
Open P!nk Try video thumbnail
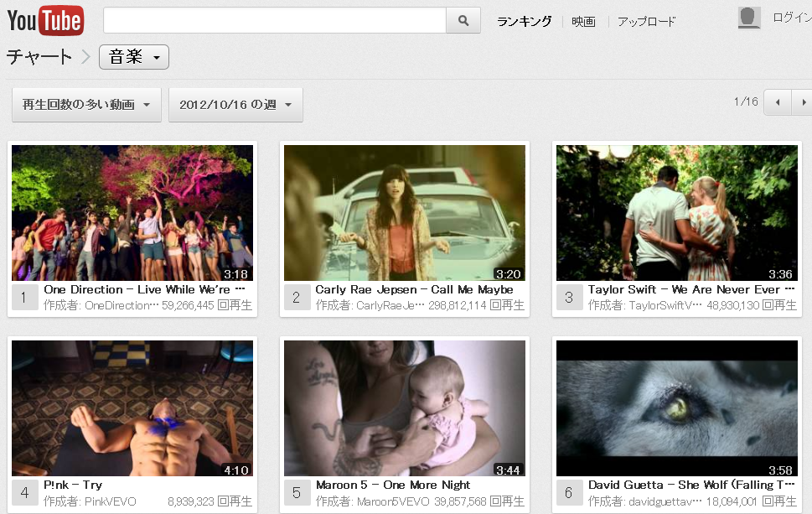pyautogui.click(x=132, y=408)
